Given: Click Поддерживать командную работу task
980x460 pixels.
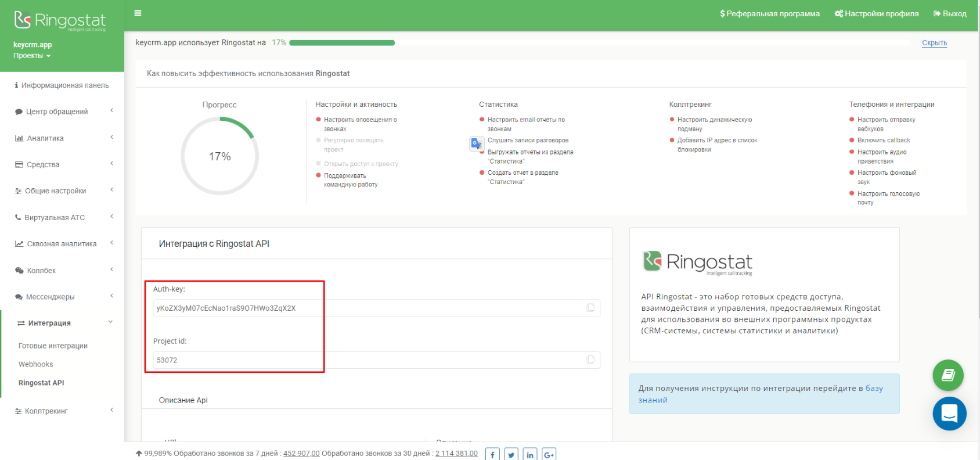Looking at the screenshot, I should tap(351, 180).
